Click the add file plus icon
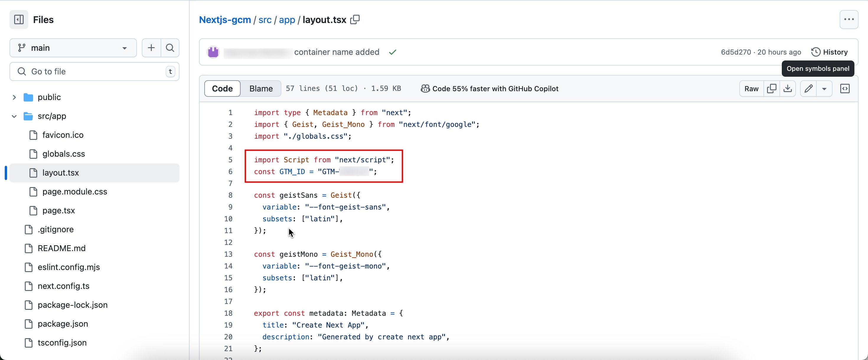Screen dimensions: 868x360 [151, 48]
